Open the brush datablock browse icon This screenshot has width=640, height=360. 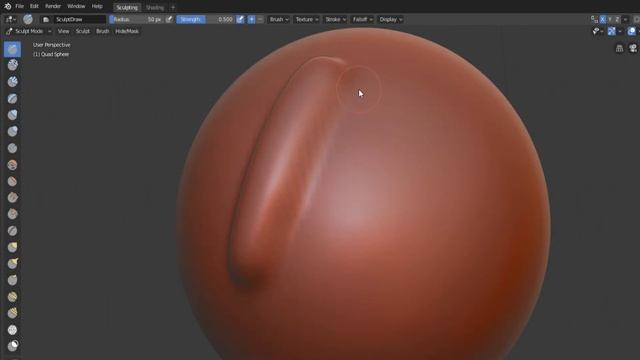[x=46, y=20]
